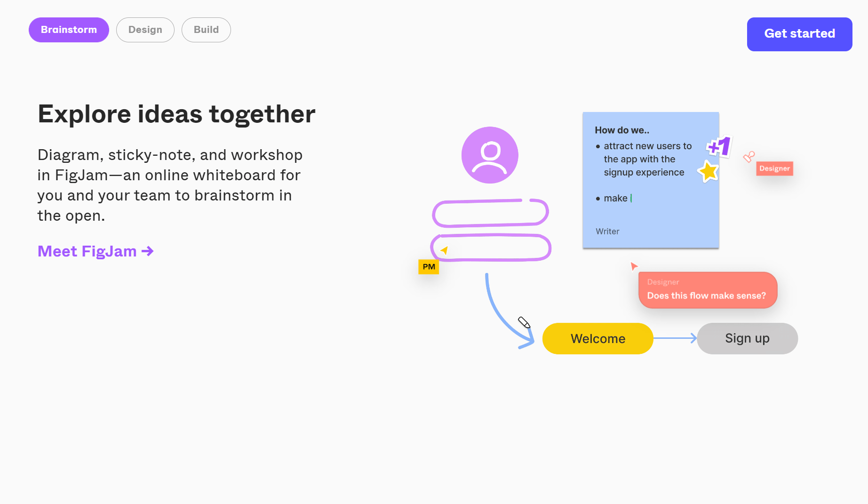Select the Build tab
The width and height of the screenshot is (868, 504).
click(206, 30)
